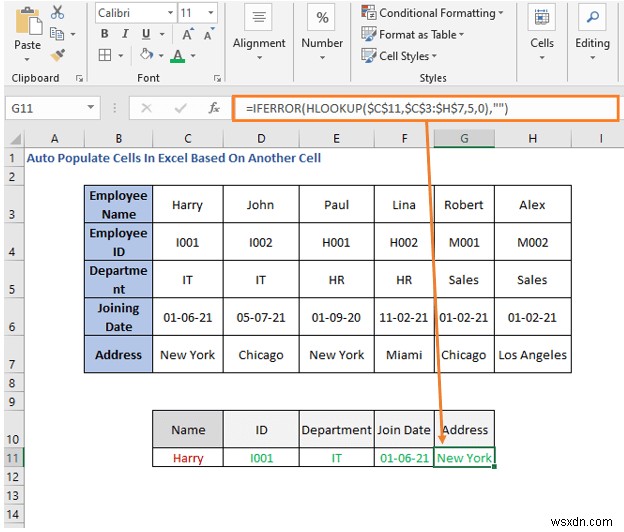Click cell 'M002' employee ID
624x532 pixels.
click(x=532, y=242)
